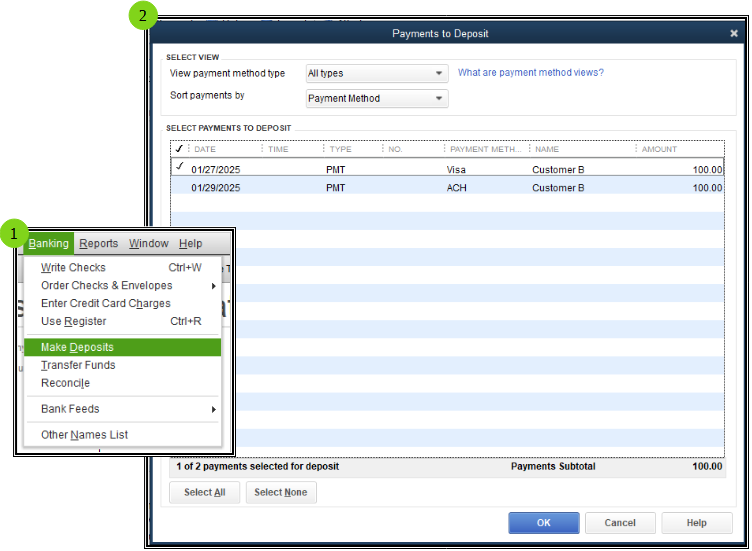Choose Write Checks from Banking menu
Viewport: 752px width, 551px height.
122,268
